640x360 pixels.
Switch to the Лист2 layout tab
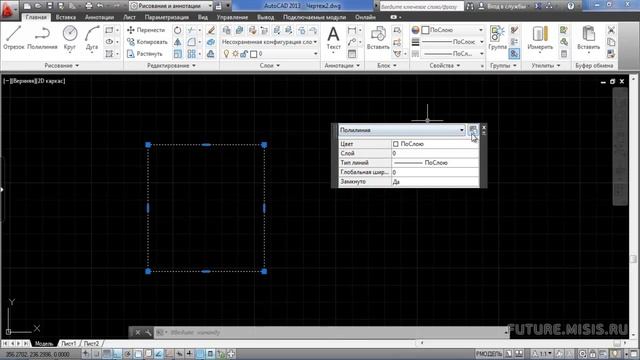click(91, 344)
